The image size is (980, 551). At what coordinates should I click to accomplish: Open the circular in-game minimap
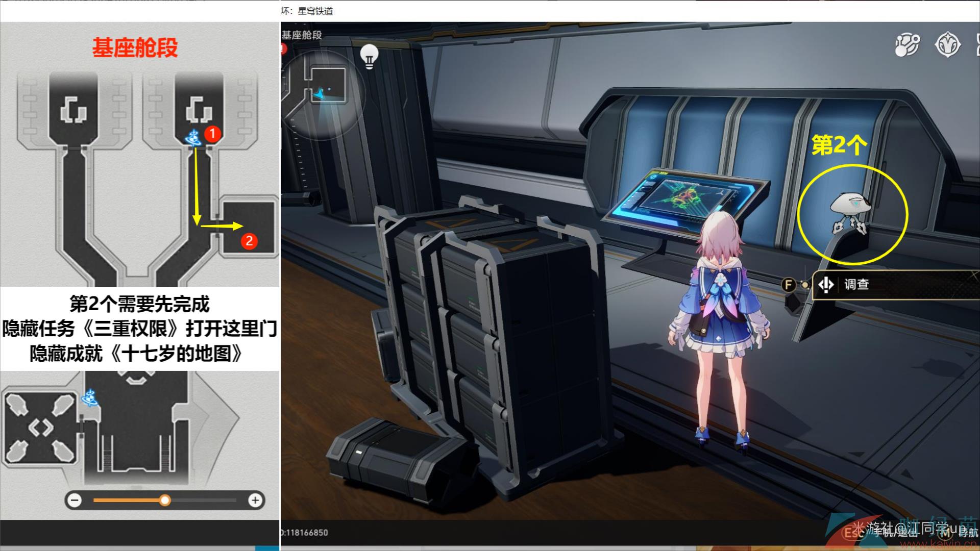click(323, 94)
